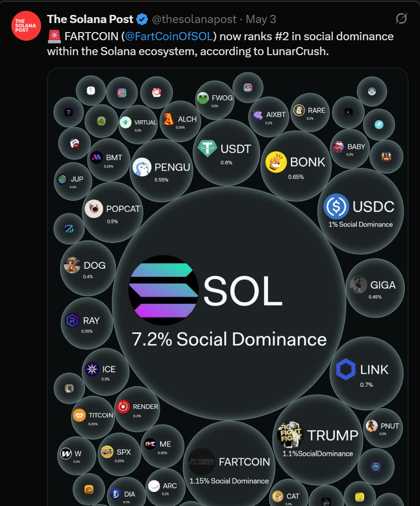Click the RARE gold coin icon
Viewport: 420px width, 506px height.
pos(299,110)
